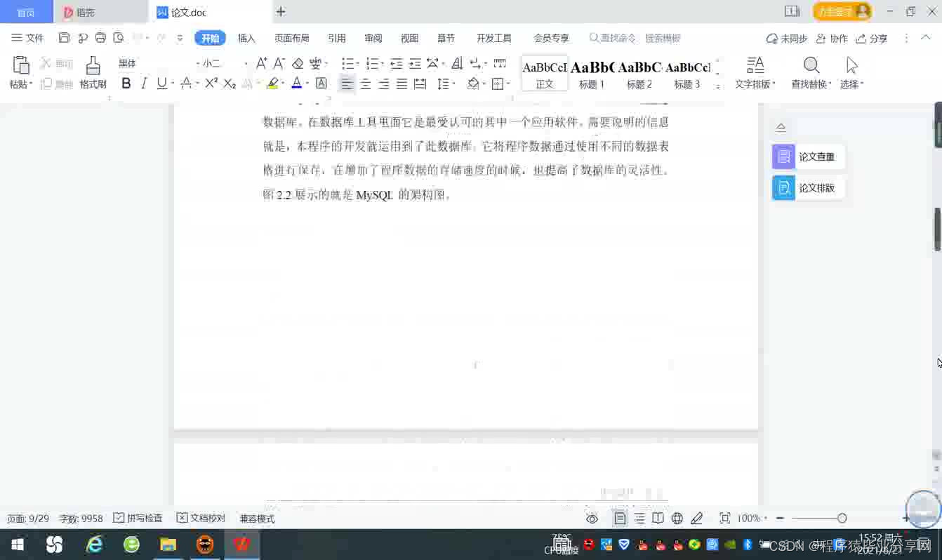Decrease font size with A- icon
This screenshot has height=560, width=942.
coord(279,63)
